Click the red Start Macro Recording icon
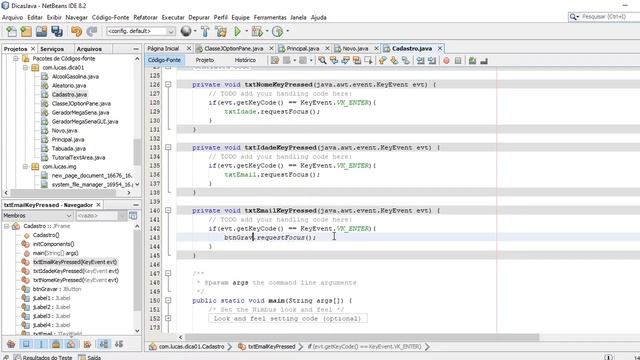Viewport: 640px width, 360px height. click(446, 60)
